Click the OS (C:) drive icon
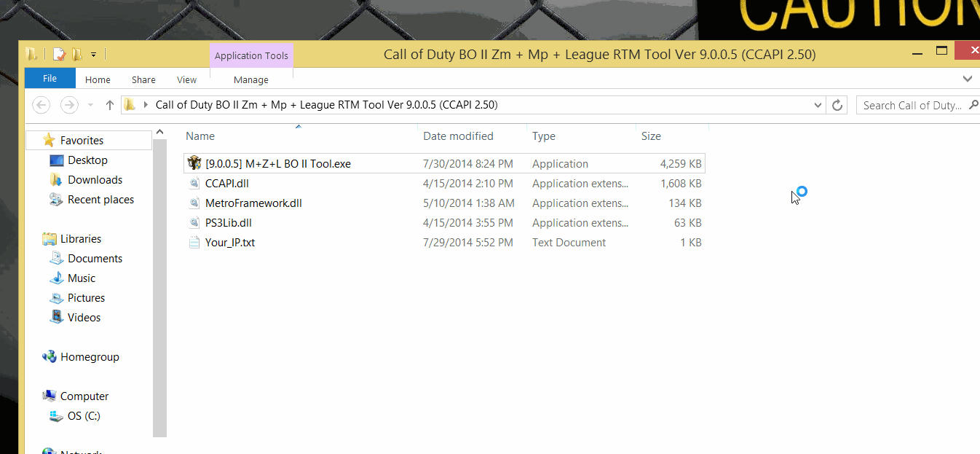The height and width of the screenshot is (454, 980). [x=56, y=416]
